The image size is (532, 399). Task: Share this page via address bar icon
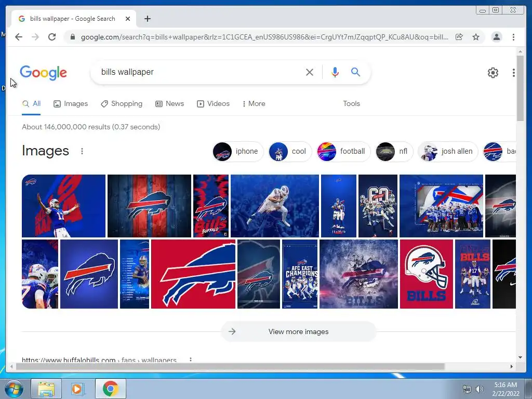pyautogui.click(x=459, y=37)
